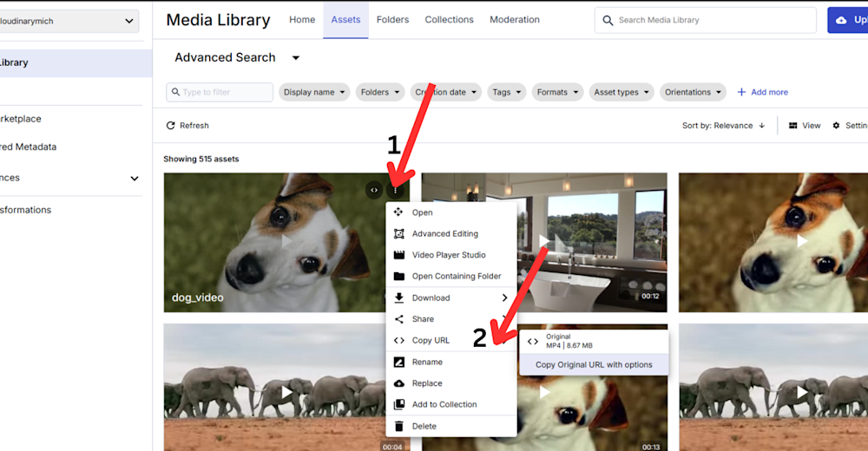Viewport: 868px width, 451px height.
Task: Click the View grid icon
Action: (x=792, y=126)
